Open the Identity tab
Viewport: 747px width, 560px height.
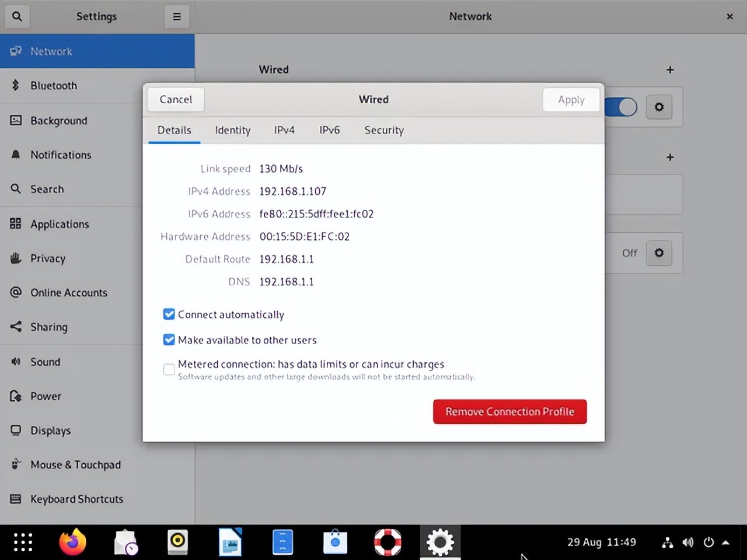click(232, 130)
